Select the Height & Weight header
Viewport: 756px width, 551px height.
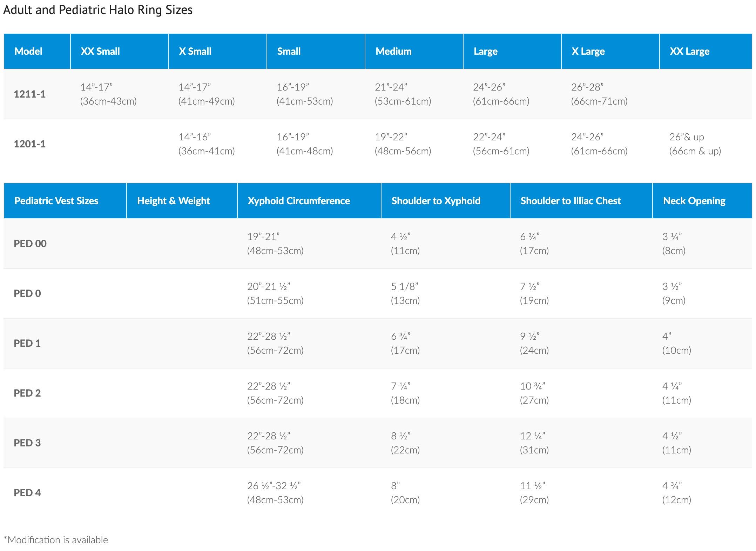click(173, 201)
